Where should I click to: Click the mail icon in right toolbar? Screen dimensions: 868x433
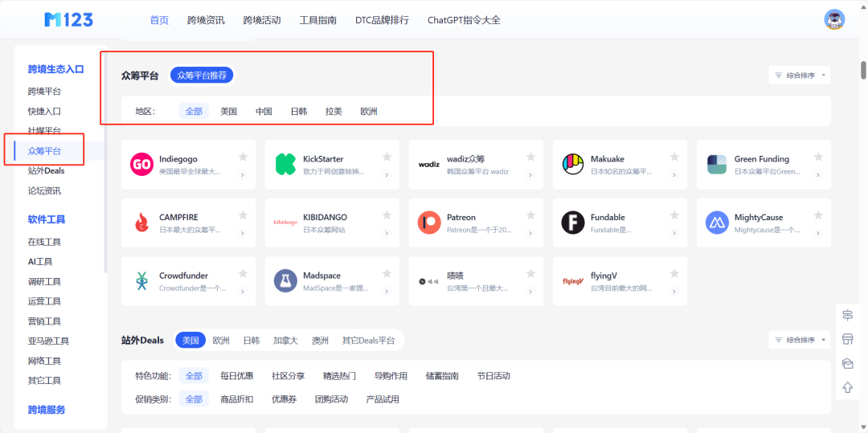(848, 363)
